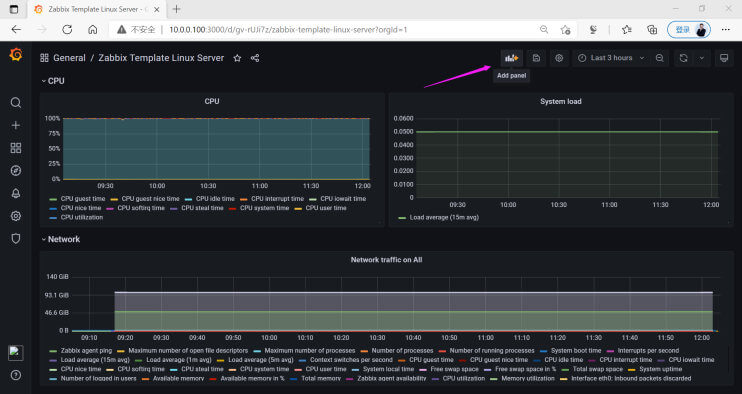The width and height of the screenshot is (742, 394).
Task: Click the Free swap space legend text
Action: point(454,369)
